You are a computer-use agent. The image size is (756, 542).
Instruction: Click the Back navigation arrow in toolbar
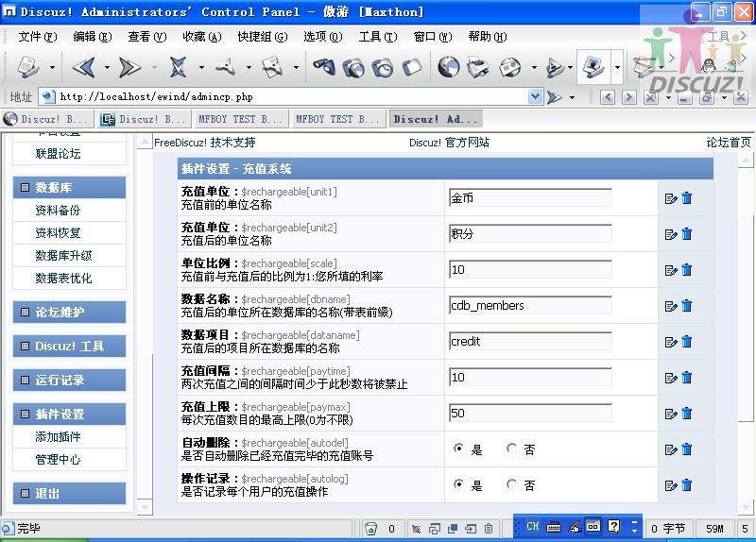coord(84,67)
